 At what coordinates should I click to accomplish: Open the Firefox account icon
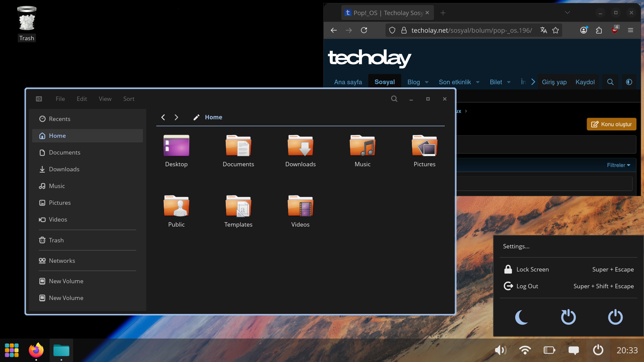point(584,31)
